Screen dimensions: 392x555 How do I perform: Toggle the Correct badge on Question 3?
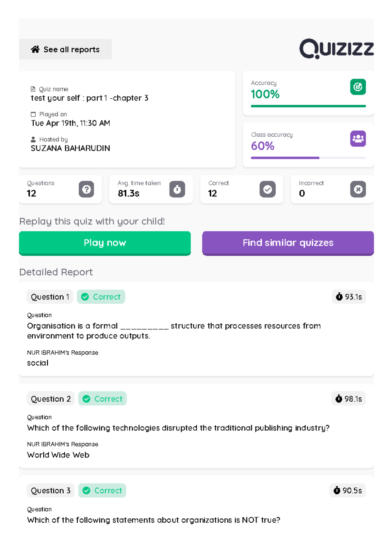click(x=102, y=490)
